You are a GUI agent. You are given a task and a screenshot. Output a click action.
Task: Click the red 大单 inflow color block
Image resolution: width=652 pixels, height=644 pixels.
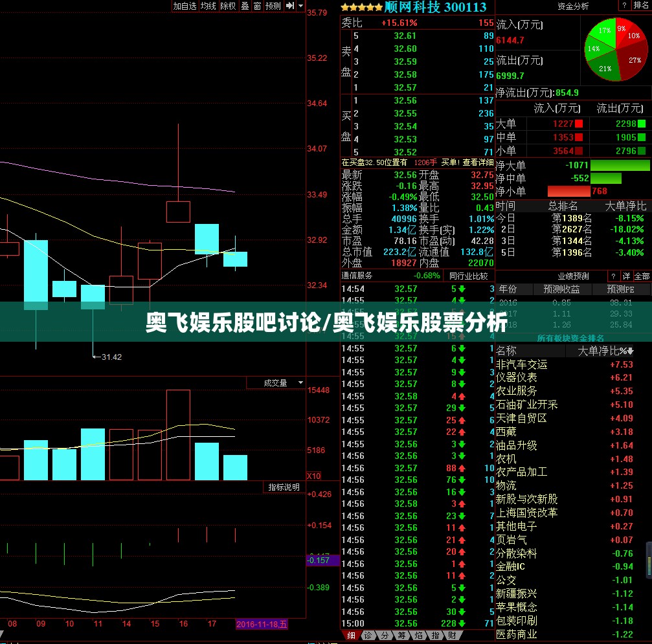coord(578,124)
